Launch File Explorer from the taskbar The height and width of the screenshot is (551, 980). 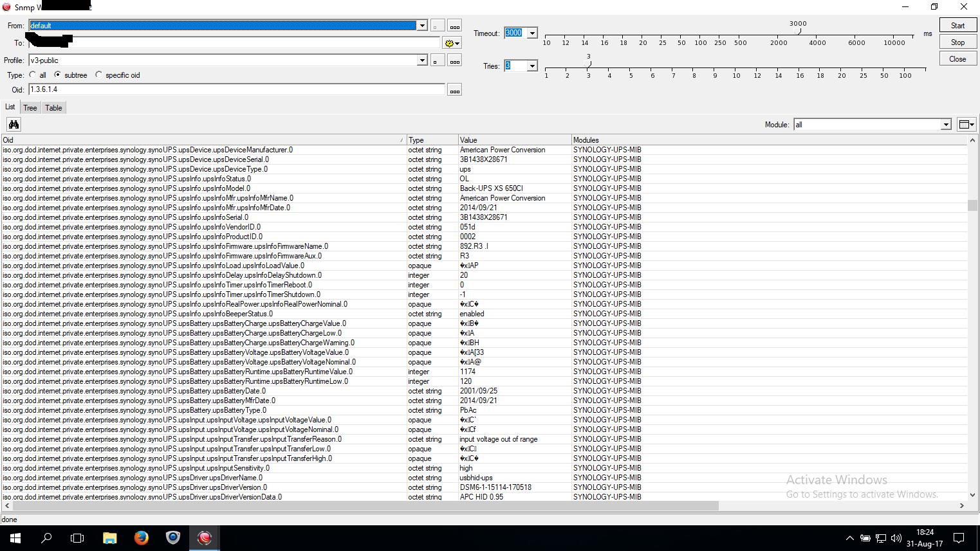click(x=109, y=538)
